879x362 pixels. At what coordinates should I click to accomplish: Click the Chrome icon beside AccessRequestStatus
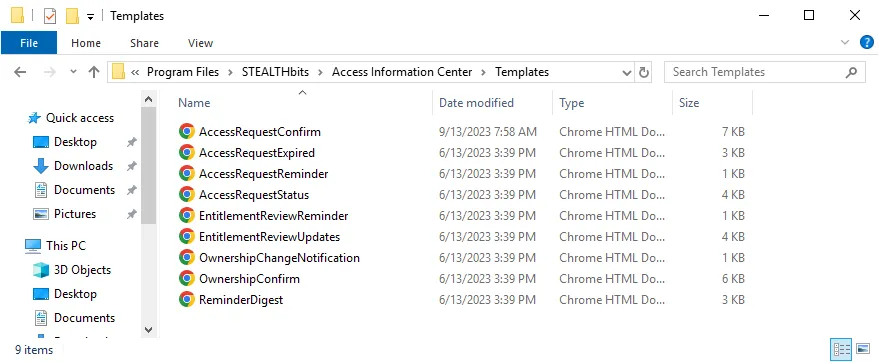coord(187,194)
